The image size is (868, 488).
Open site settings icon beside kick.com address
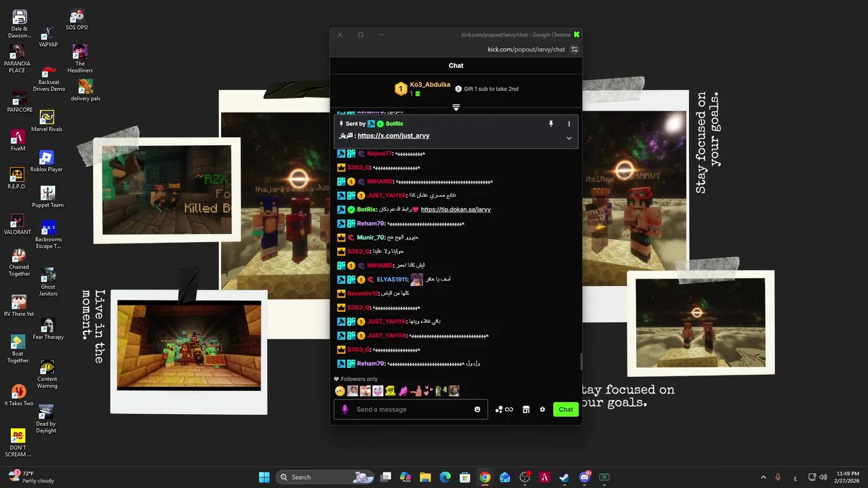pyautogui.click(x=574, y=49)
